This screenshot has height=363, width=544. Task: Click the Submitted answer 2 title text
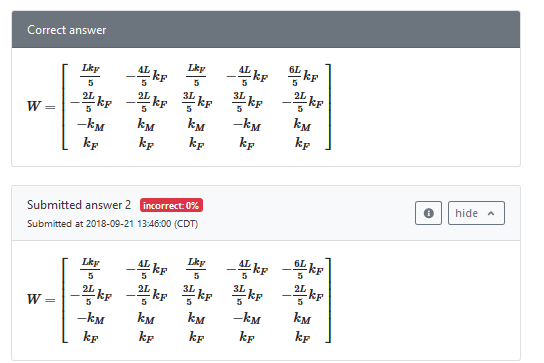tap(79, 205)
